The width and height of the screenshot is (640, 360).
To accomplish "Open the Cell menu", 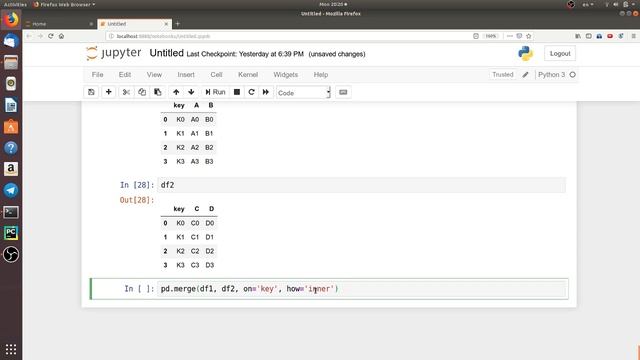I will click(x=216, y=75).
